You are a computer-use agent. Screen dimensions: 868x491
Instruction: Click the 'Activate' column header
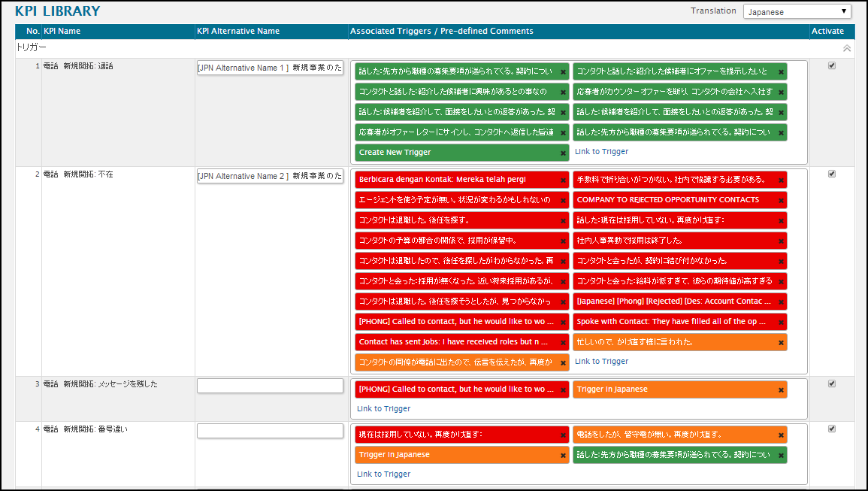[x=827, y=31]
